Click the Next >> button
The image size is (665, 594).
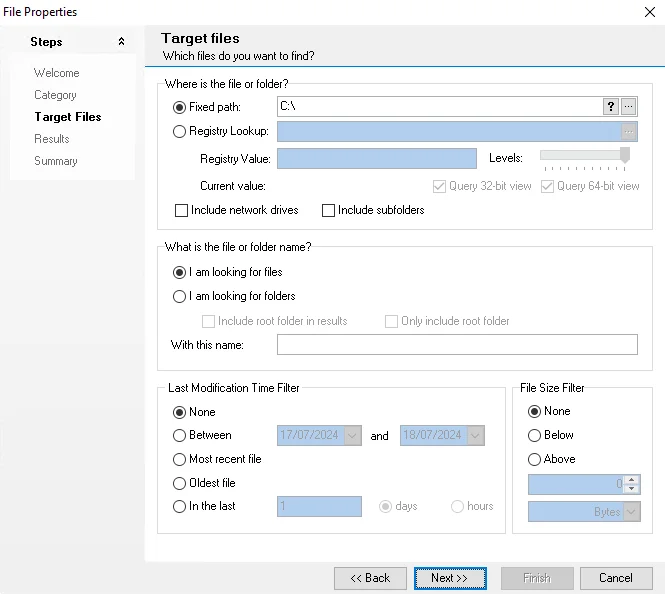click(450, 578)
